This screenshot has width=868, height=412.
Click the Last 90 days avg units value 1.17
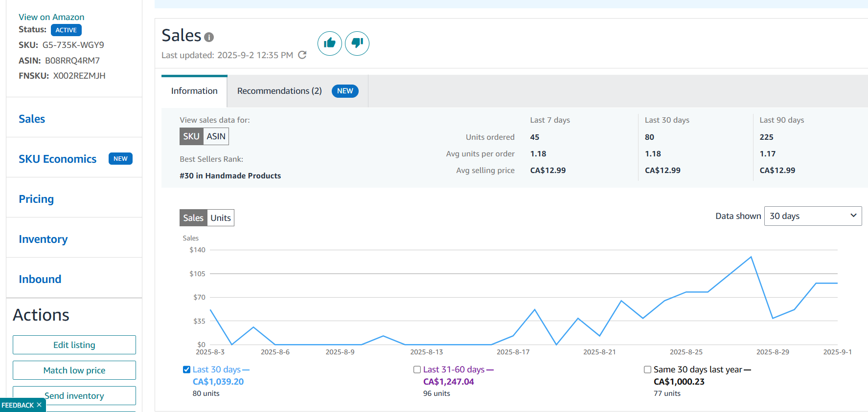click(x=768, y=154)
